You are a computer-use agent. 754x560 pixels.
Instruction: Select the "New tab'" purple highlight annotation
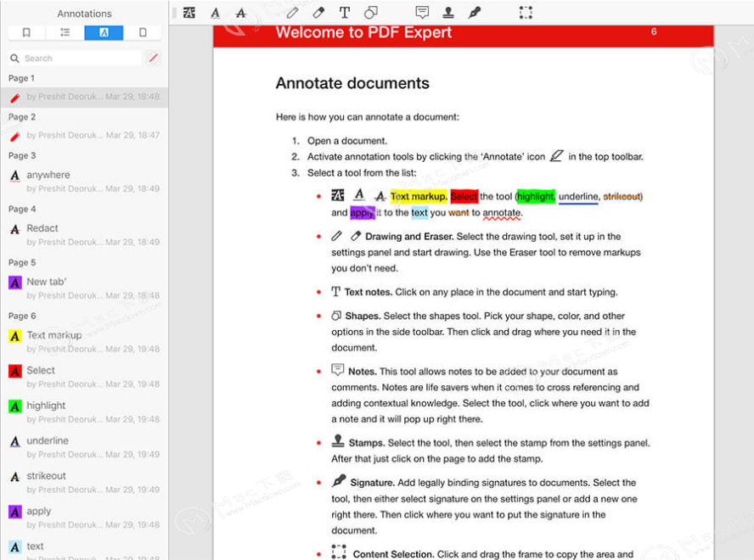pyautogui.click(x=84, y=288)
